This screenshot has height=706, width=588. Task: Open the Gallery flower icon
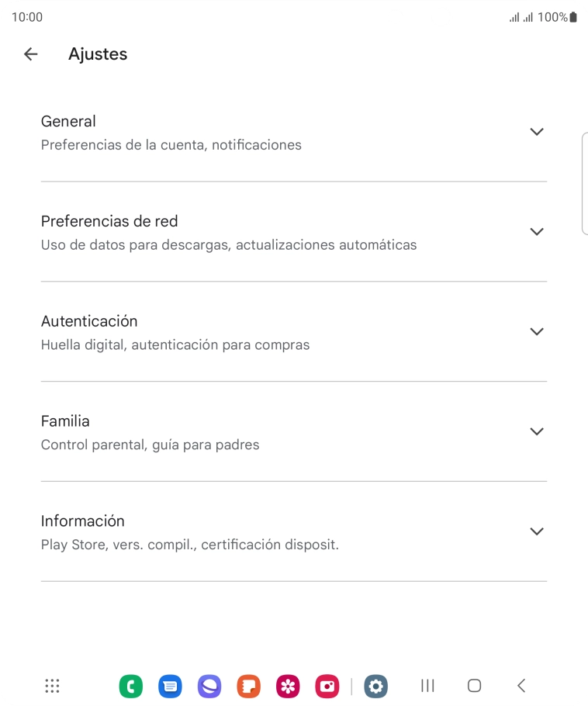click(x=288, y=686)
